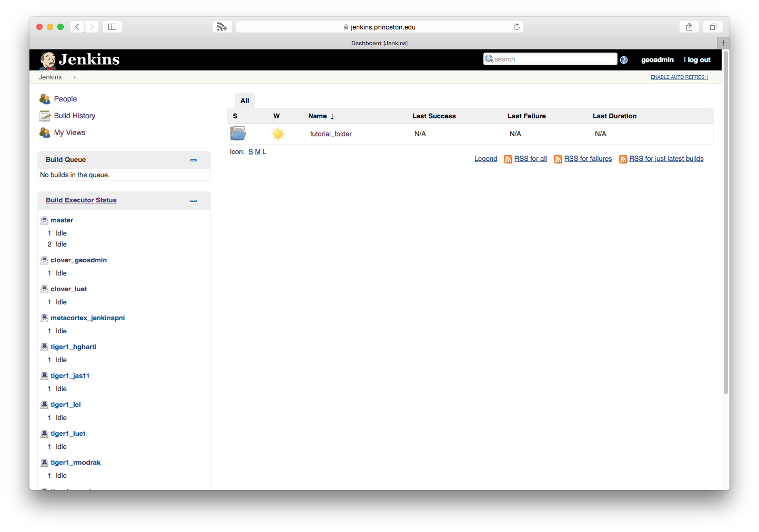Click the clover_geoadmin computer icon
759x532 pixels.
pos(45,260)
